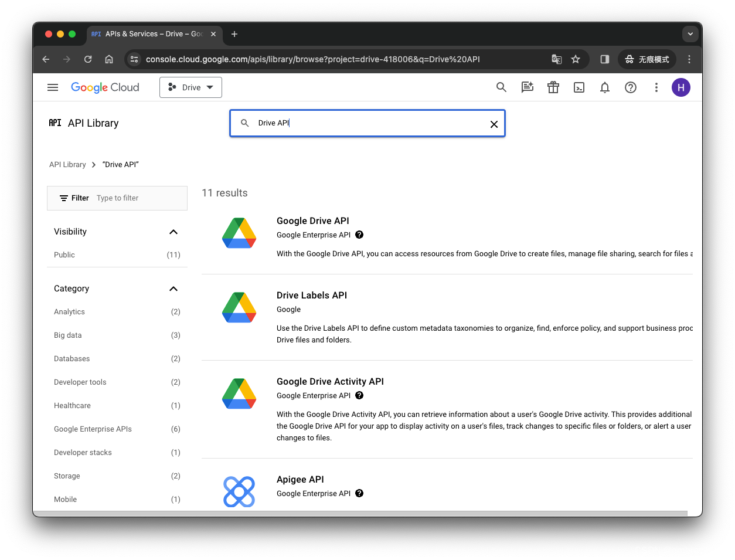Bookmark this page with the star icon
The width and height of the screenshot is (735, 560).
pyautogui.click(x=576, y=59)
